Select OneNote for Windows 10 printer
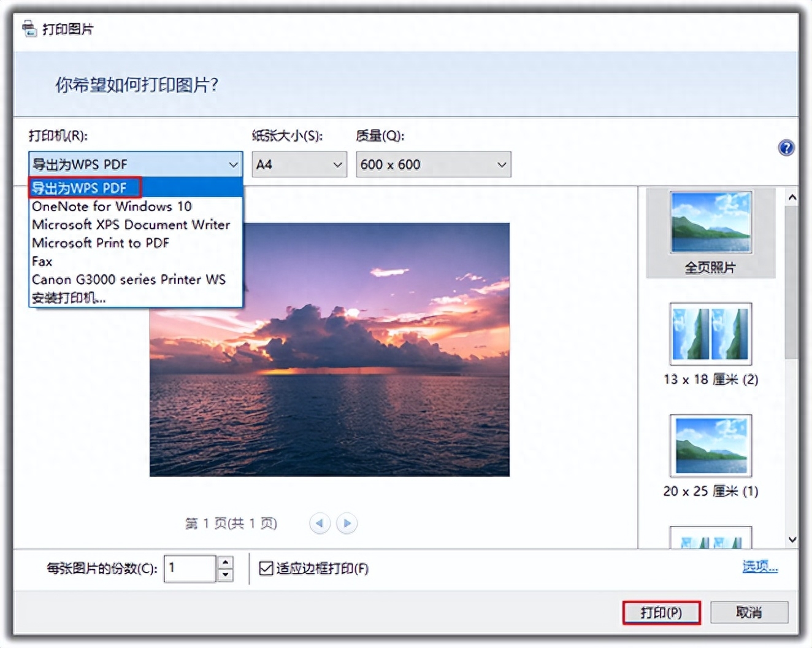812x648 pixels. (x=136, y=206)
